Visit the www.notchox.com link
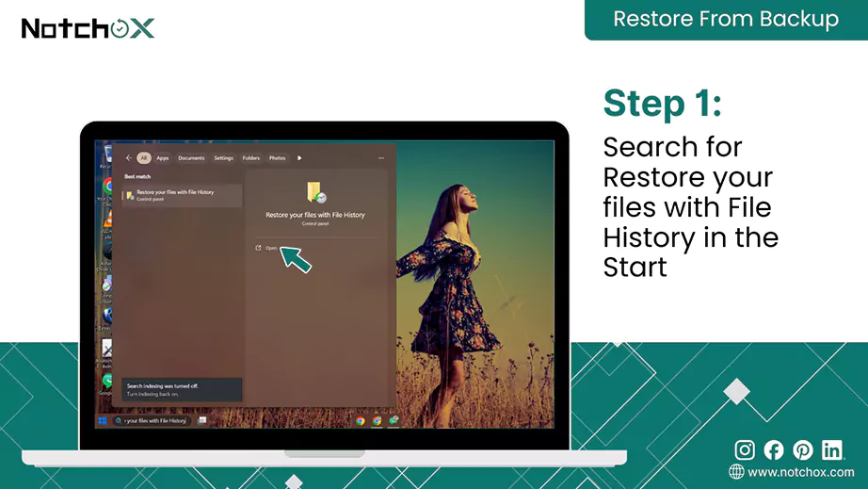 point(792,472)
